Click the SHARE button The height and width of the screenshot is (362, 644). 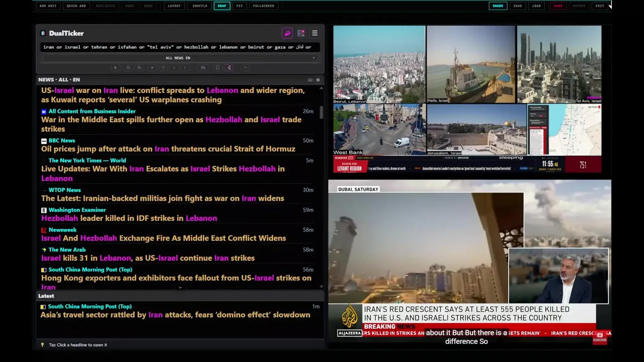coord(498,6)
